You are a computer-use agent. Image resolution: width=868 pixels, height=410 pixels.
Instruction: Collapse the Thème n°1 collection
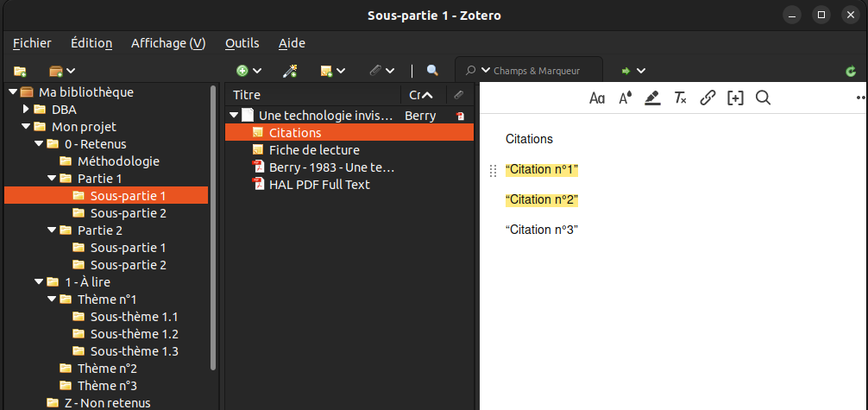click(x=52, y=300)
